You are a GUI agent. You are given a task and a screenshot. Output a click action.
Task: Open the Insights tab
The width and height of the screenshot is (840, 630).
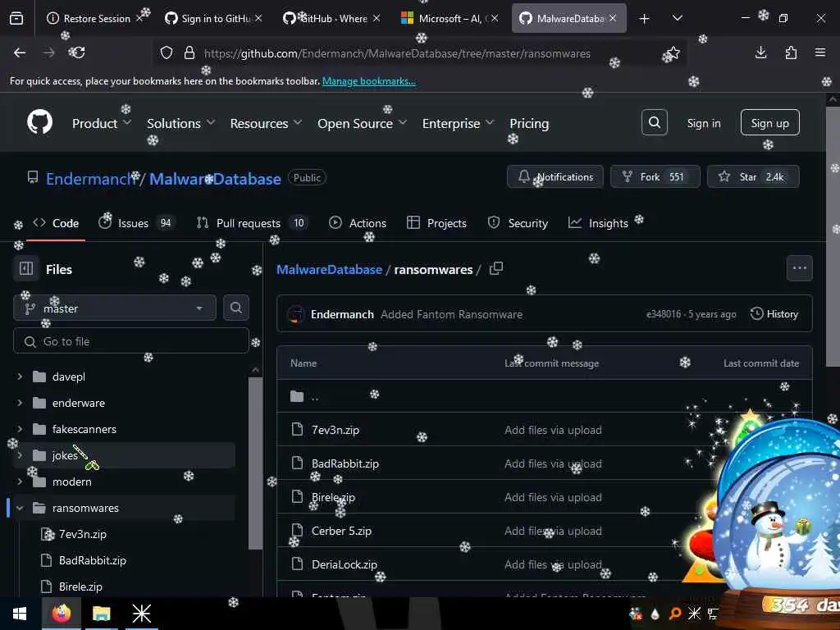(598, 223)
